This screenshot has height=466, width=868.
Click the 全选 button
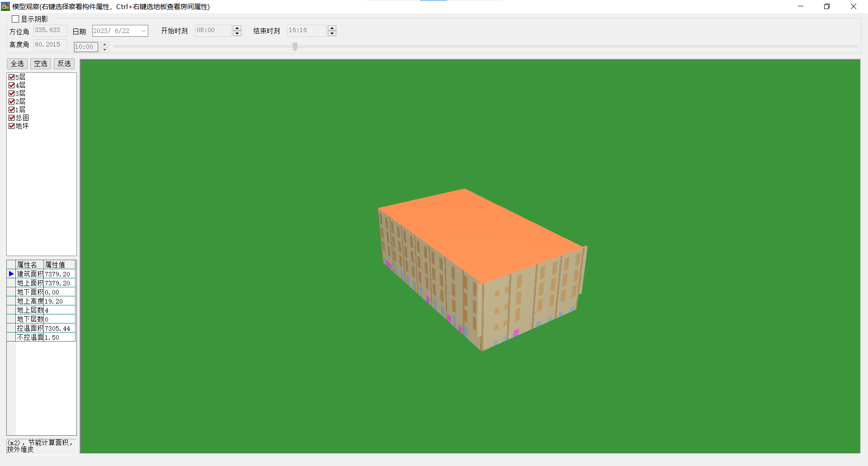(17, 64)
